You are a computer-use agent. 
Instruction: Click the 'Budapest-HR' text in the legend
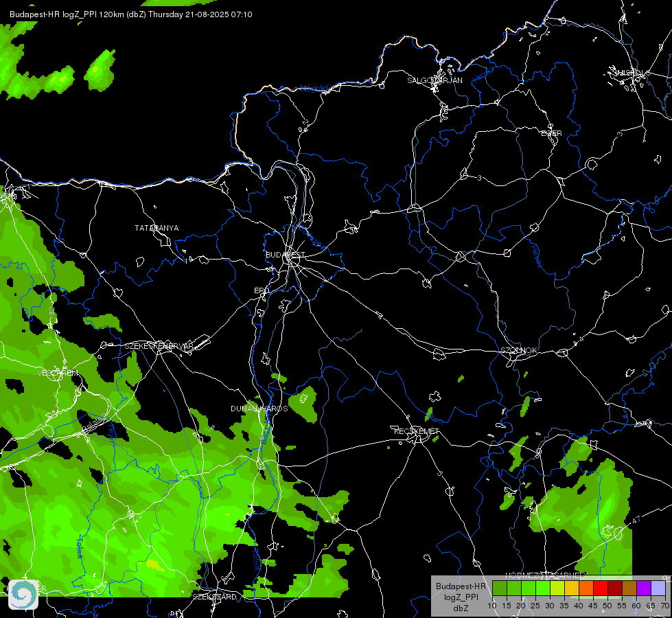point(461,586)
